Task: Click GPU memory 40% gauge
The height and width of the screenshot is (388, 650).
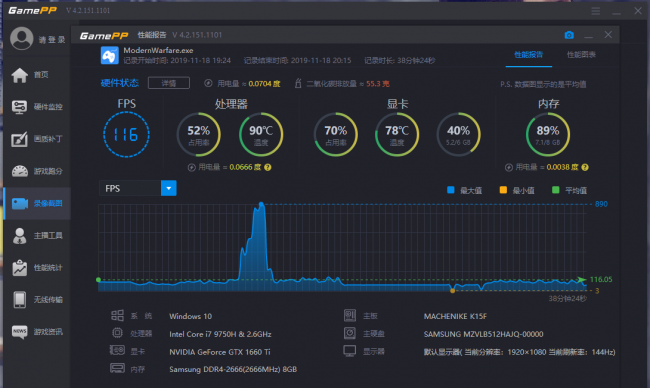Action: pos(458,135)
